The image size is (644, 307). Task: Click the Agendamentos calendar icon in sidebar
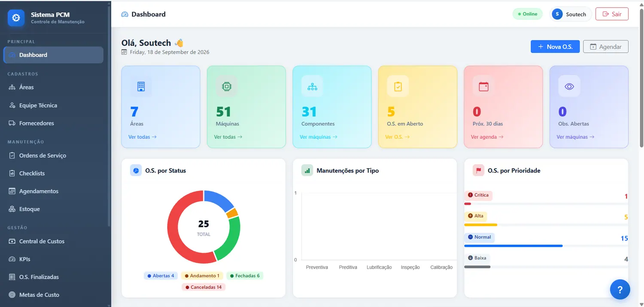pyautogui.click(x=12, y=191)
